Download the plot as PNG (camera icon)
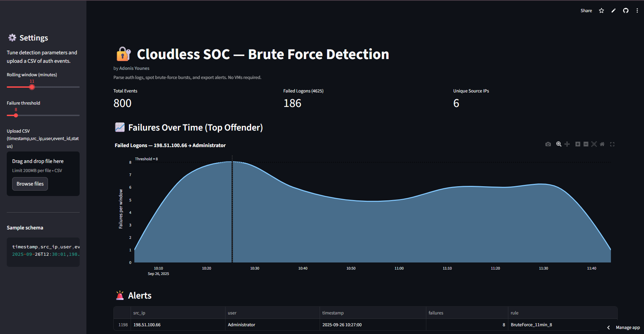Image resolution: width=644 pixels, height=334 pixels. [x=548, y=144]
